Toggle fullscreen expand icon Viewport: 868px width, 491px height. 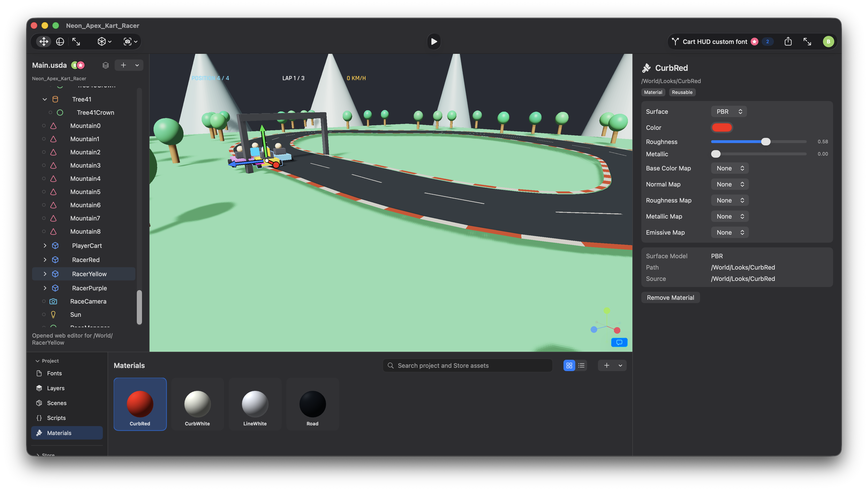click(807, 42)
